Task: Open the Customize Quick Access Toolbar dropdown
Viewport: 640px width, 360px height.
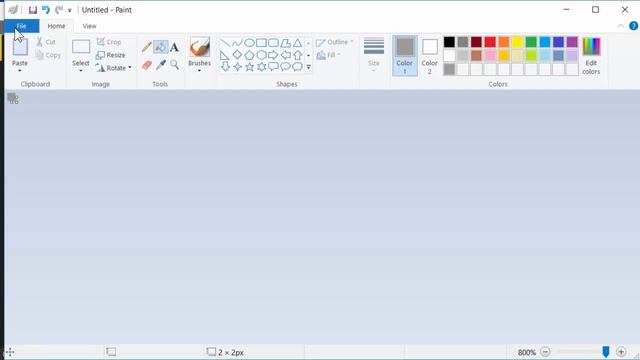Action: click(70, 10)
